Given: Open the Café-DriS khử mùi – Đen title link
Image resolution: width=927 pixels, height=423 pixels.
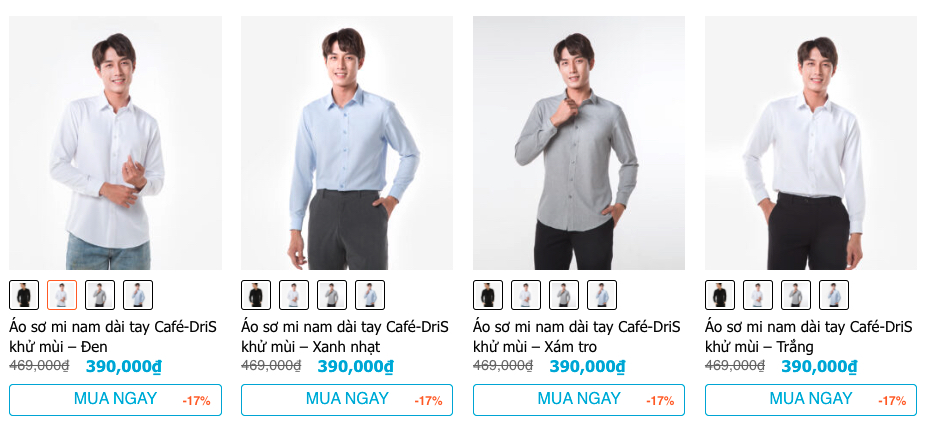Looking at the screenshot, I should click(x=113, y=336).
